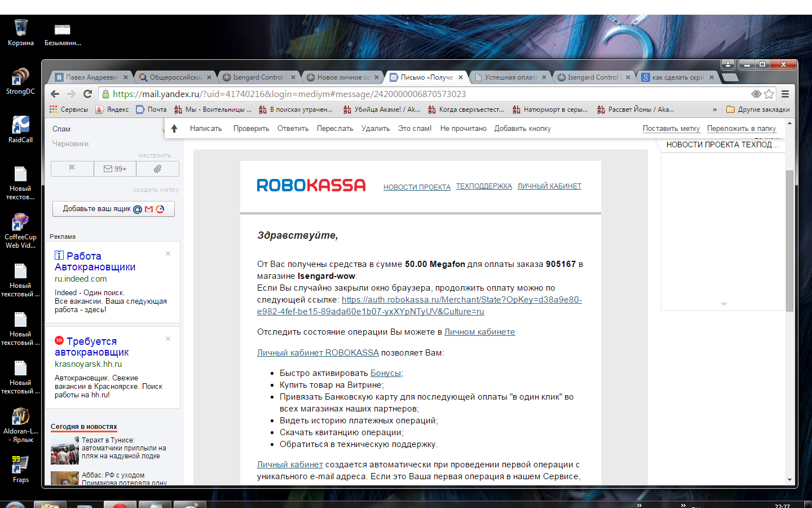Screen dimensions: 812x508
Task: Toggle the unread 99+ messages filter
Action: pos(115,169)
